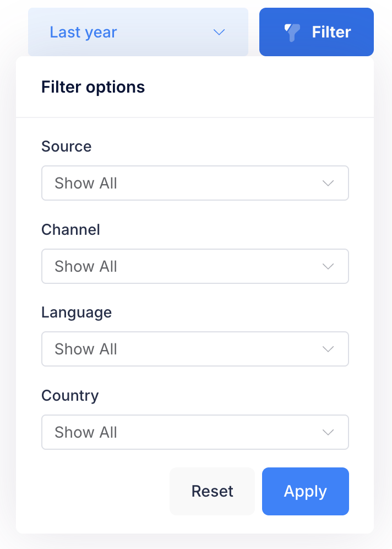Screen dimensions: 392x549
Task: Click the chevron on the Last year selector
Action: pyautogui.click(x=219, y=32)
